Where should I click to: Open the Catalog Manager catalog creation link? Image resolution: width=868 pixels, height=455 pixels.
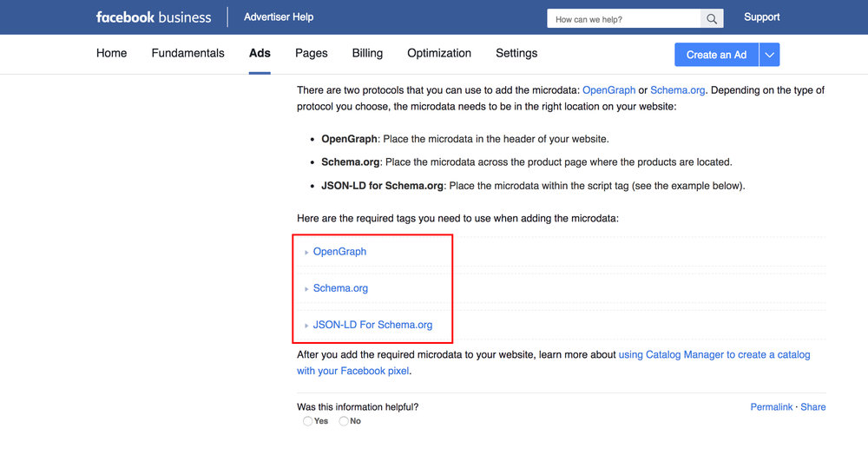pos(714,355)
